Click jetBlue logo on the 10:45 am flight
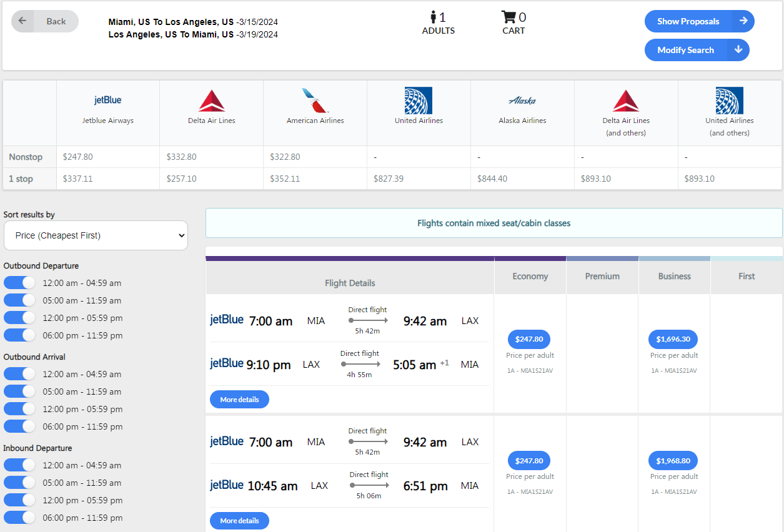 pyautogui.click(x=227, y=485)
